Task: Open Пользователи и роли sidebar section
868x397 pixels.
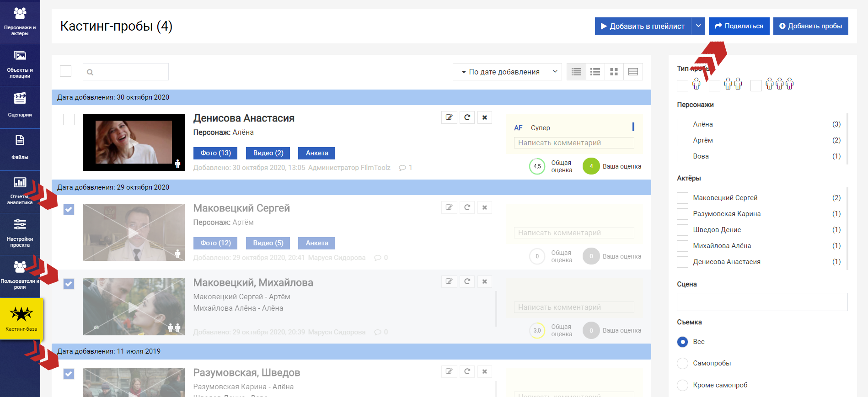Action: click(x=20, y=276)
